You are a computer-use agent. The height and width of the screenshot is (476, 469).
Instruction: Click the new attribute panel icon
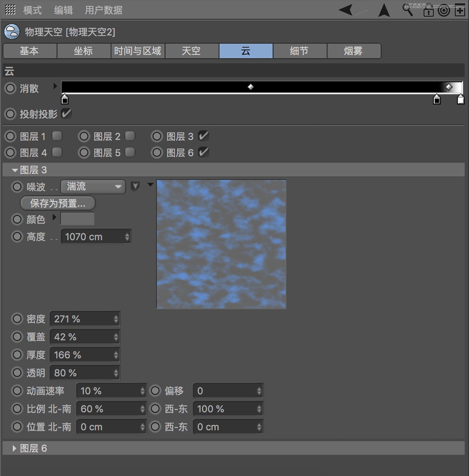[459, 11]
